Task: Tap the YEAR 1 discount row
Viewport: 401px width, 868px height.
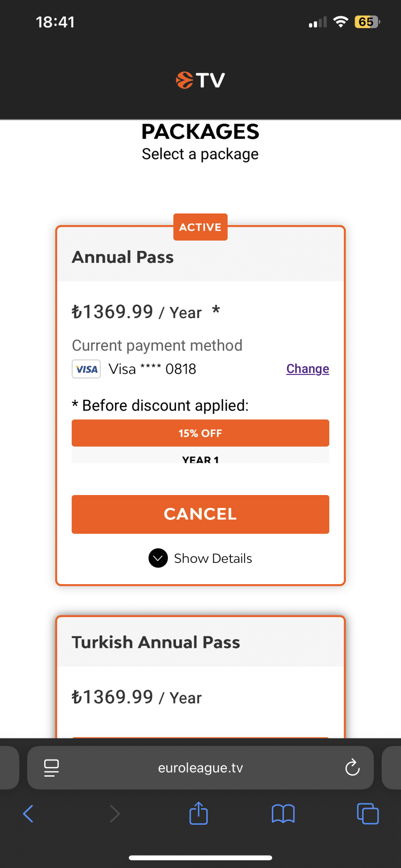Action: pos(200,458)
